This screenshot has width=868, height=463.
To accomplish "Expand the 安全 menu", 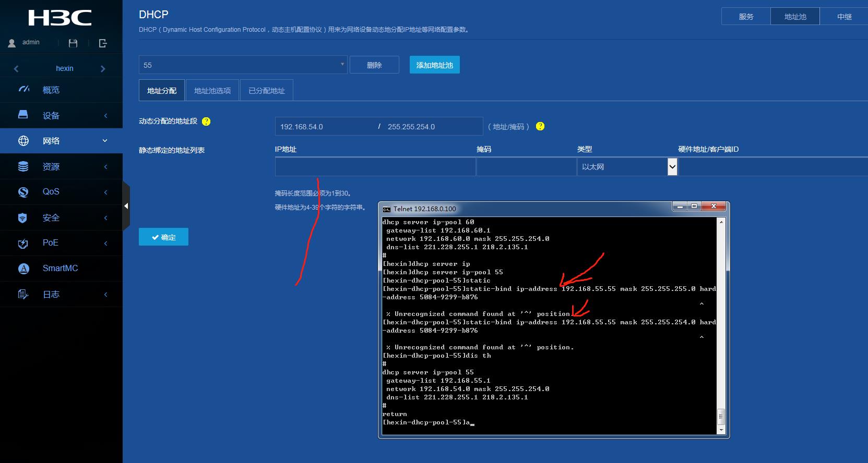I will pyautogui.click(x=105, y=218).
